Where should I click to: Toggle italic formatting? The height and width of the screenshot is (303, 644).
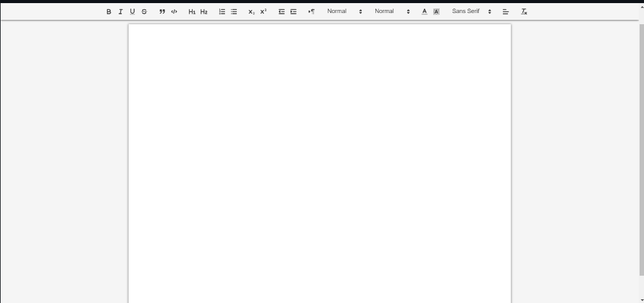tap(121, 12)
